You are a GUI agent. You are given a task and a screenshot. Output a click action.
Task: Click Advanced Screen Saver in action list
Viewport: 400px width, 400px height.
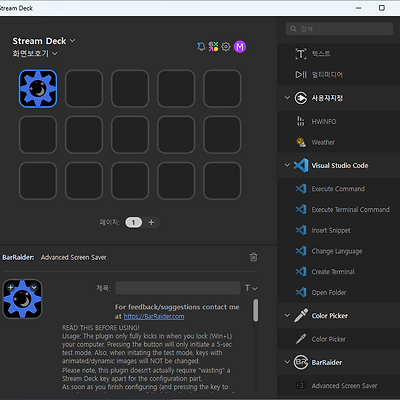(x=344, y=386)
